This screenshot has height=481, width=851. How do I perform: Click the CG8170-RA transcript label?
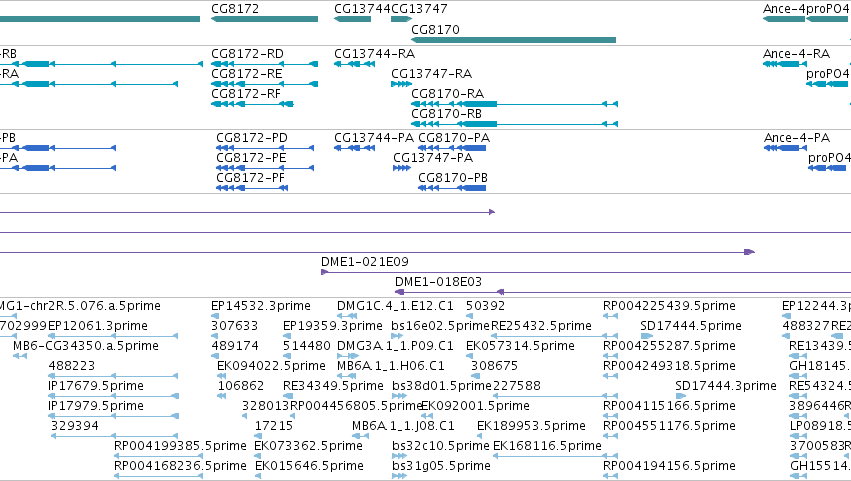[x=447, y=94]
